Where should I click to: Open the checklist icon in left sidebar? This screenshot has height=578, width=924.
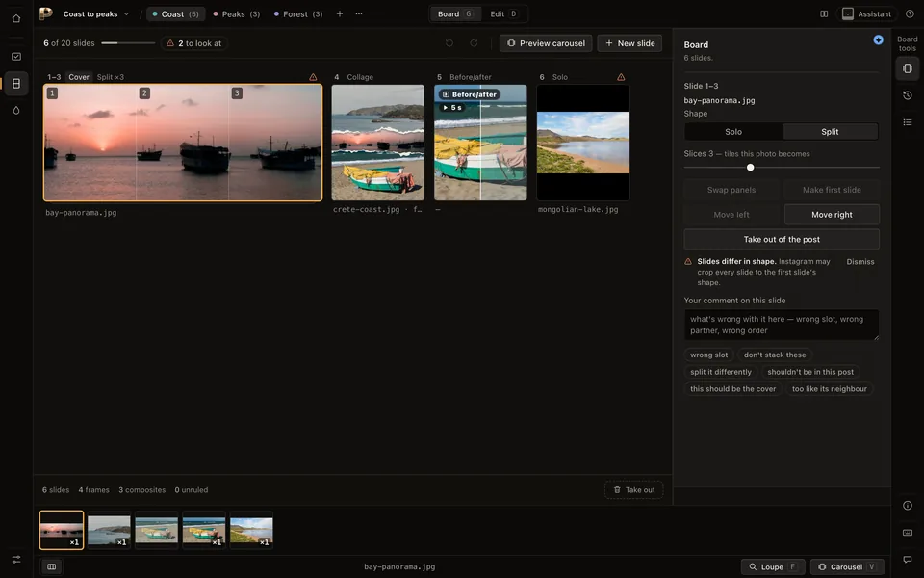click(x=16, y=57)
